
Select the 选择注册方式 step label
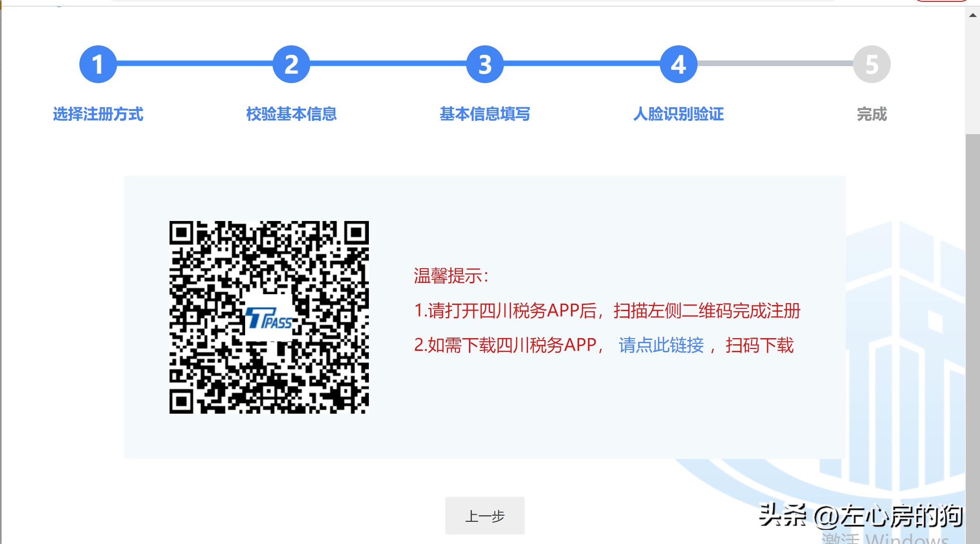(98, 114)
